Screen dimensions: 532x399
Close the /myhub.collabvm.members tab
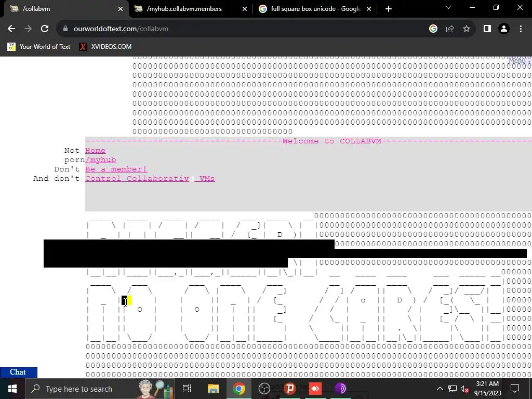pyautogui.click(x=245, y=9)
